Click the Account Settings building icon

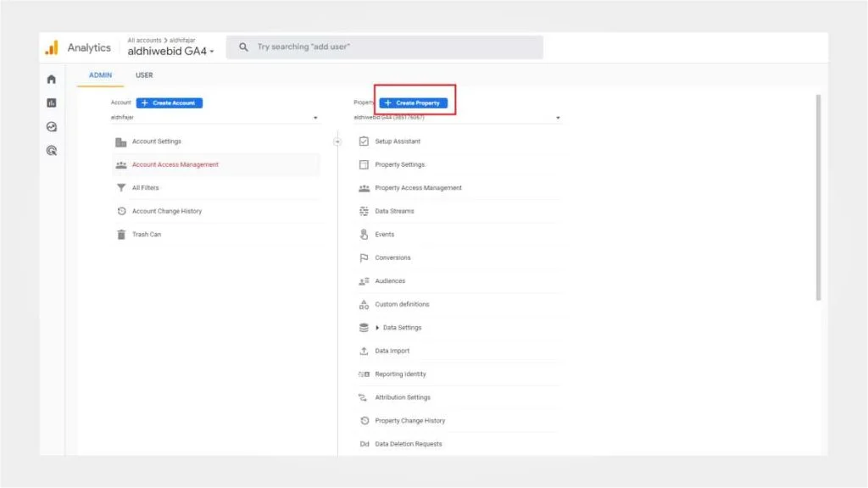click(x=120, y=141)
